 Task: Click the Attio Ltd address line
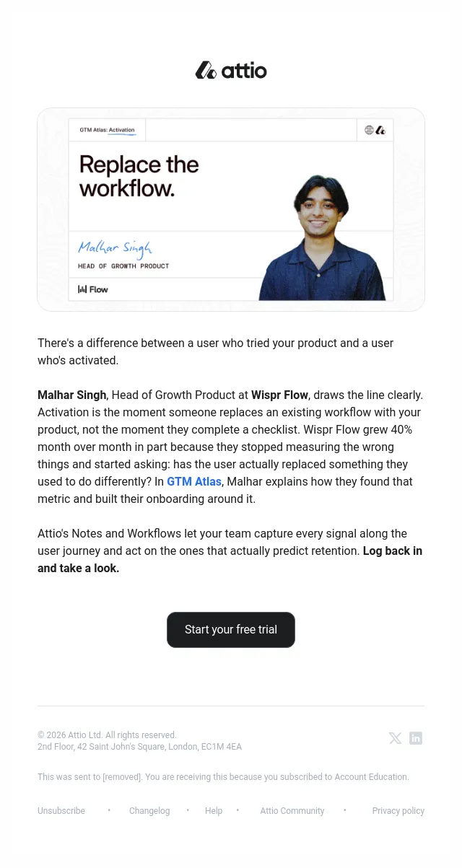tap(139, 747)
